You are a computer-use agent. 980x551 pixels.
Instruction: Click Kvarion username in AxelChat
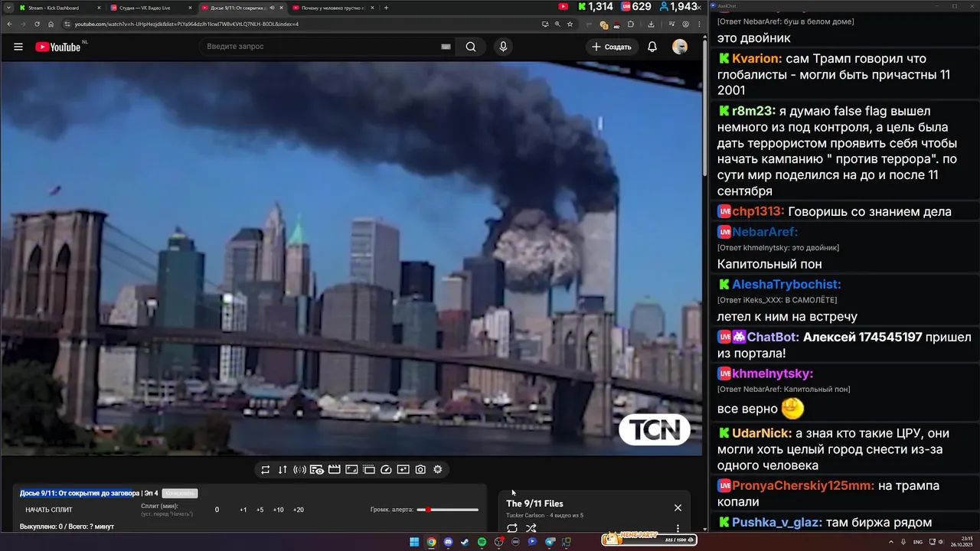[754, 59]
